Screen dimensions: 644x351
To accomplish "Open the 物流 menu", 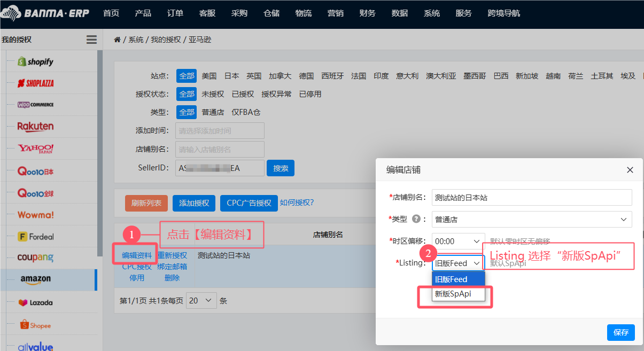I will (304, 13).
